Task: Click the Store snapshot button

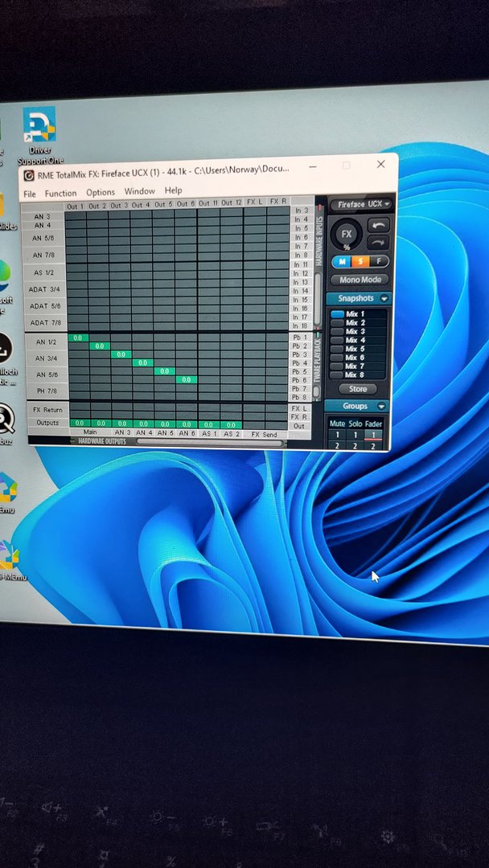Action: [358, 389]
